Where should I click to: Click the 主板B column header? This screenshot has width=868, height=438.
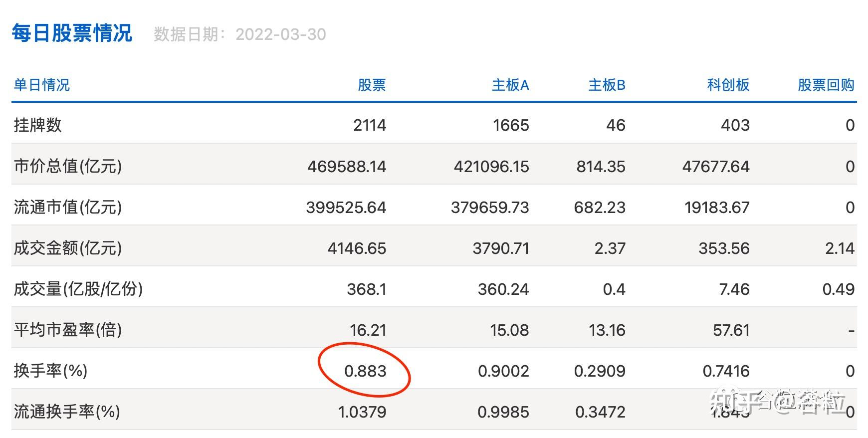point(607,85)
